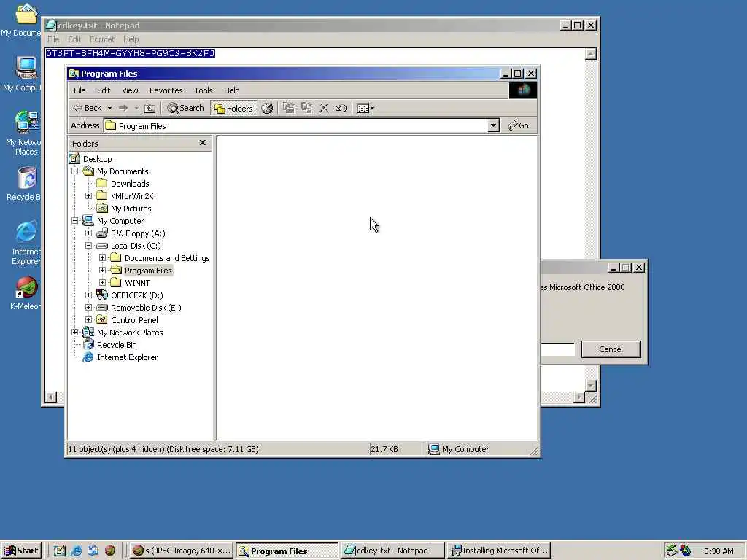
Task: Click the Copy To toolbar icon
Action: coord(306,108)
